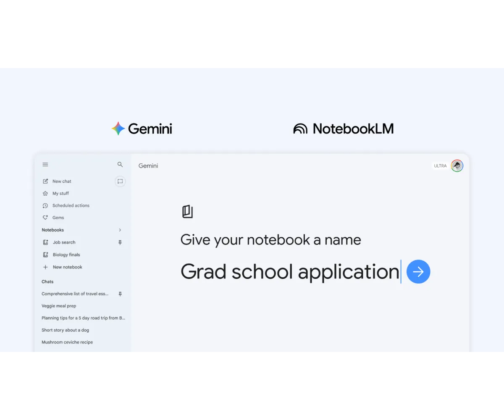The height and width of the screenshot is (420, 504).
Task: Click the ULTRA plan badge
Action: pos(440,166)
